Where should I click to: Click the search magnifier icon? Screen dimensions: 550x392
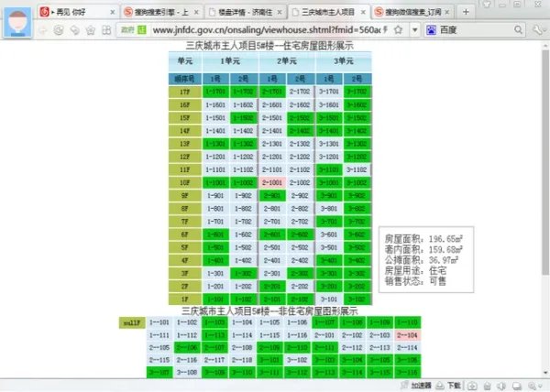click(x=518, y=30)
